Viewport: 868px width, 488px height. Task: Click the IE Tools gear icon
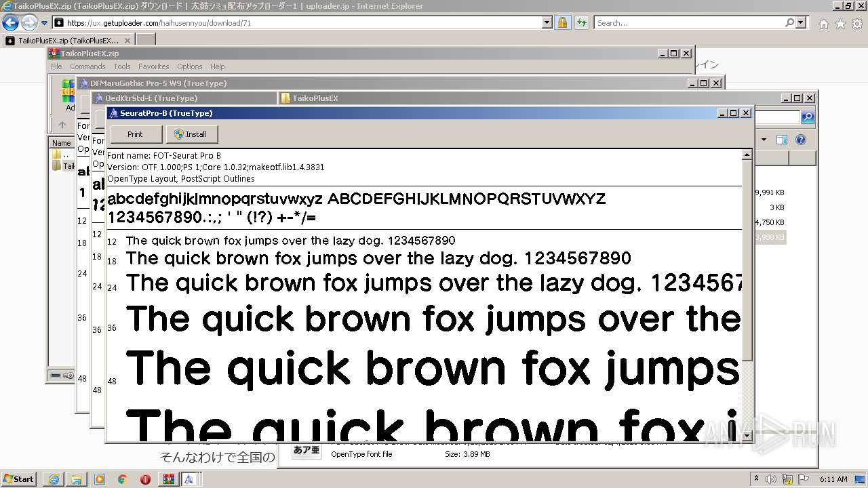coord(857,24)
